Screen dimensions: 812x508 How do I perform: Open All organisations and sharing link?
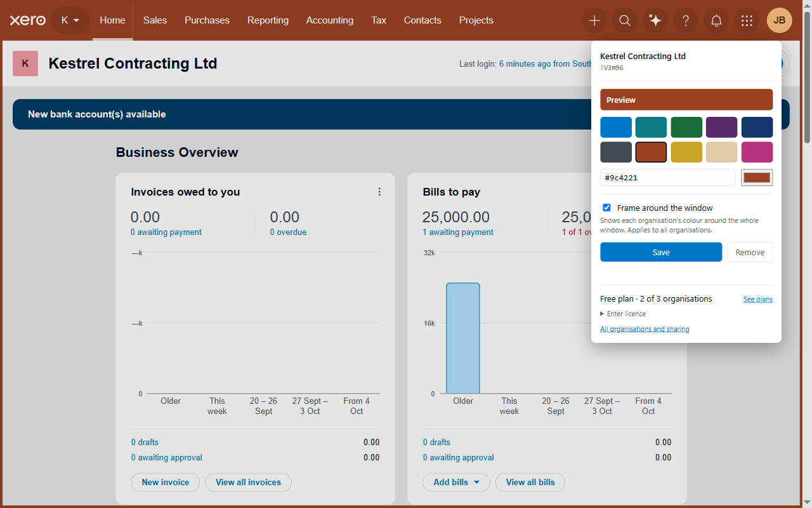click(645, 329)
